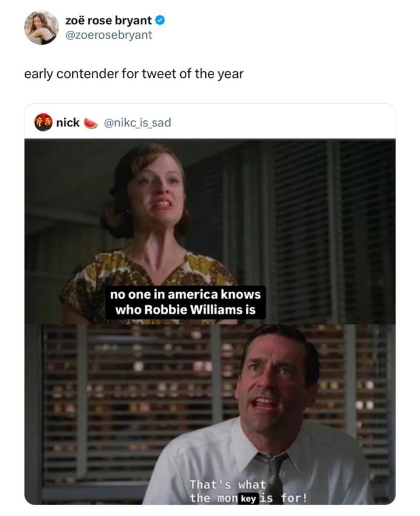The height and width of the screenshot is (516, 420).
Task: Click the 'is for!' subtitle text
Action: click(x=283, y=498)
